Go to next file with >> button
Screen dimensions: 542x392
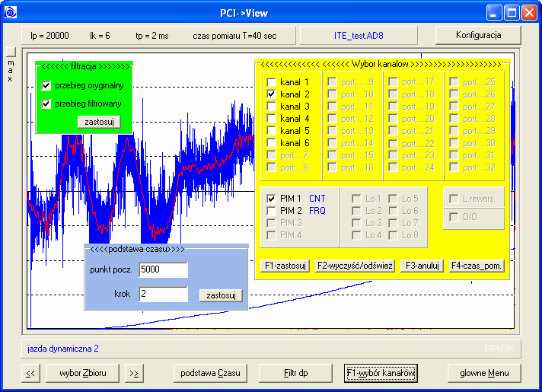(134, 373)
